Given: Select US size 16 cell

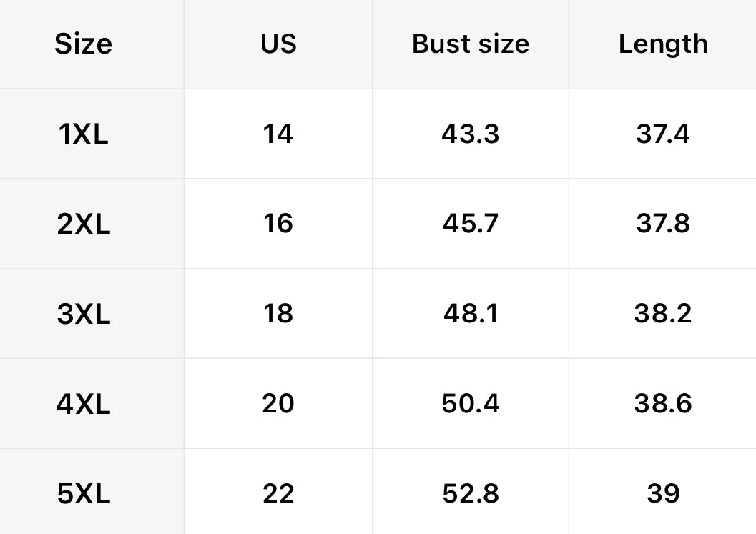Looking at the screenshot, I should (278, 224).
